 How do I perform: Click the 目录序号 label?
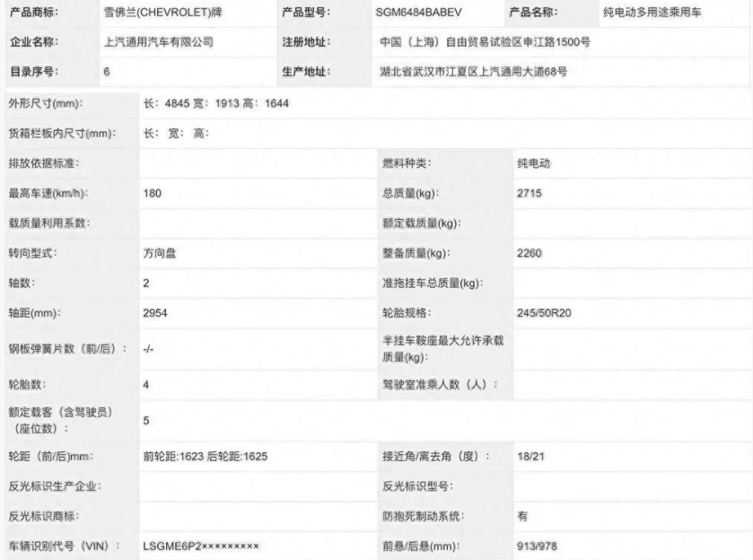coord(33,72)
